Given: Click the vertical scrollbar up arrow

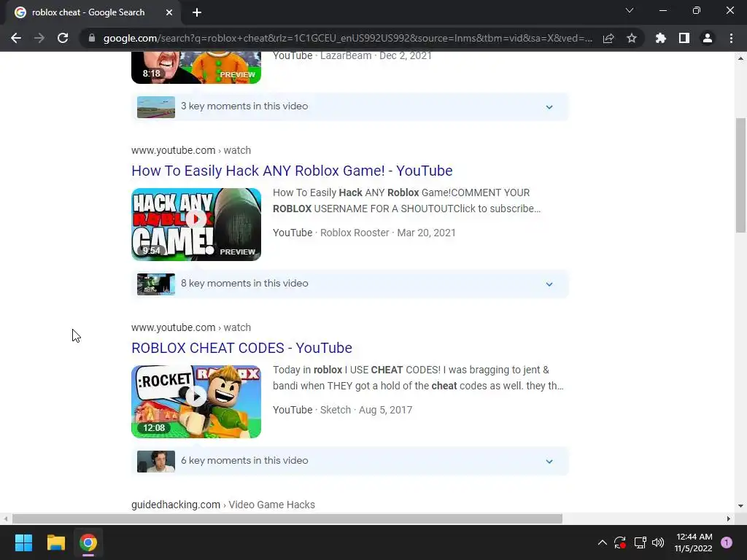Looking at the screenshot, I should 740,58.
